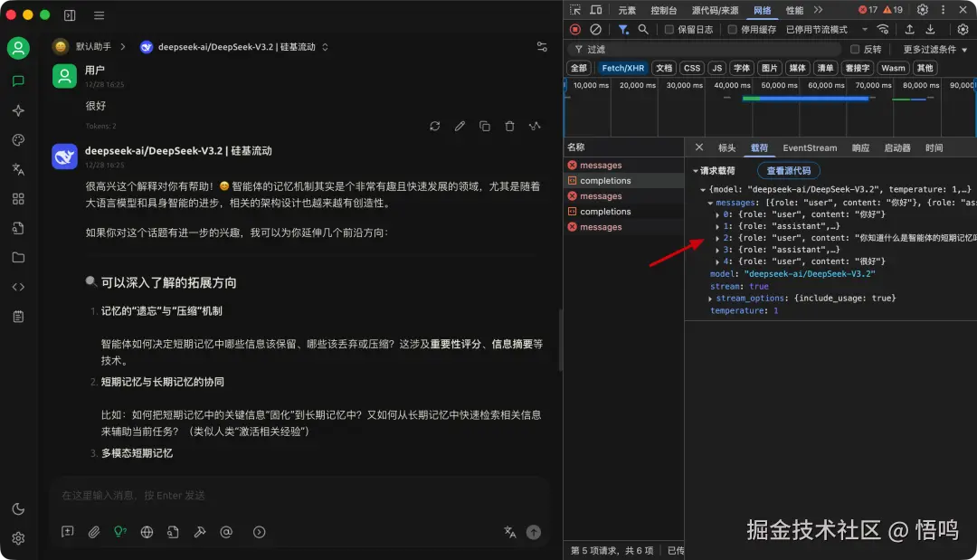Toggle dark mode moon icon
This screenshot has width=977, height=560.
point(18,509)
